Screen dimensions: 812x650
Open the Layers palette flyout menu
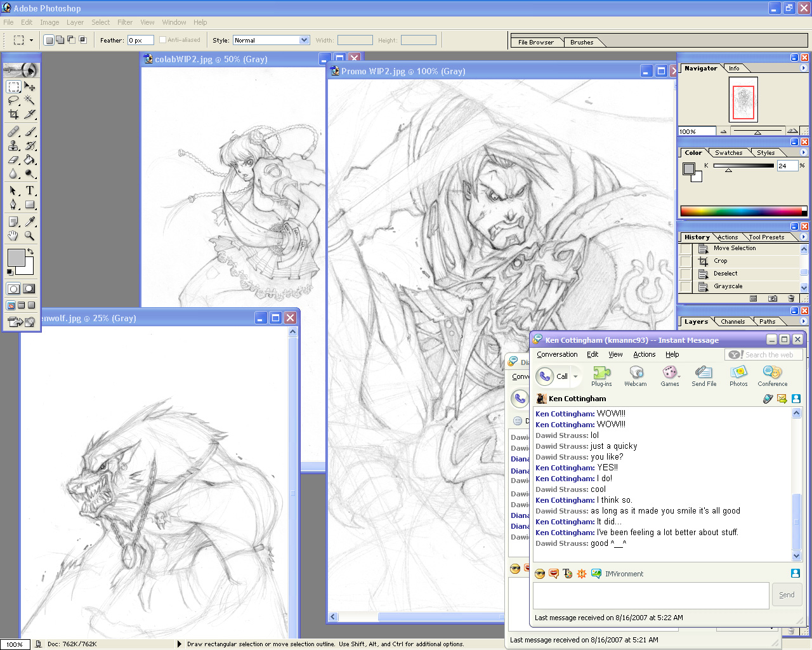804,321
